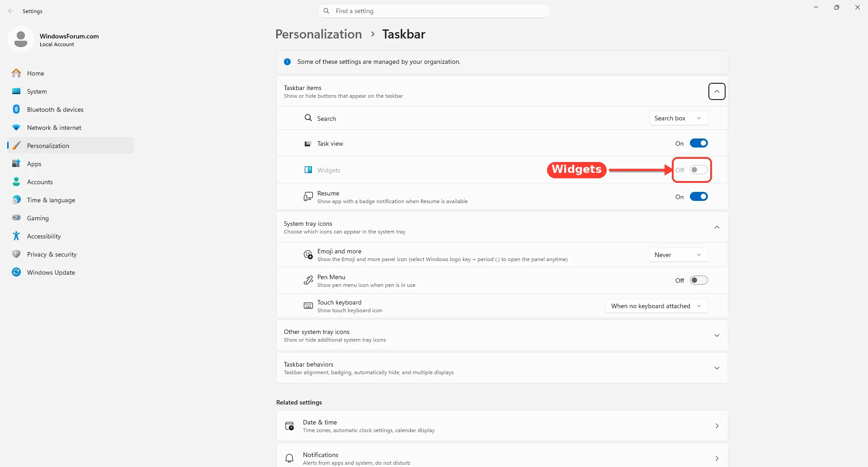The image size is (868, 467).
Task: Open WindowsForum.com account name
Action: pos(69,36)
